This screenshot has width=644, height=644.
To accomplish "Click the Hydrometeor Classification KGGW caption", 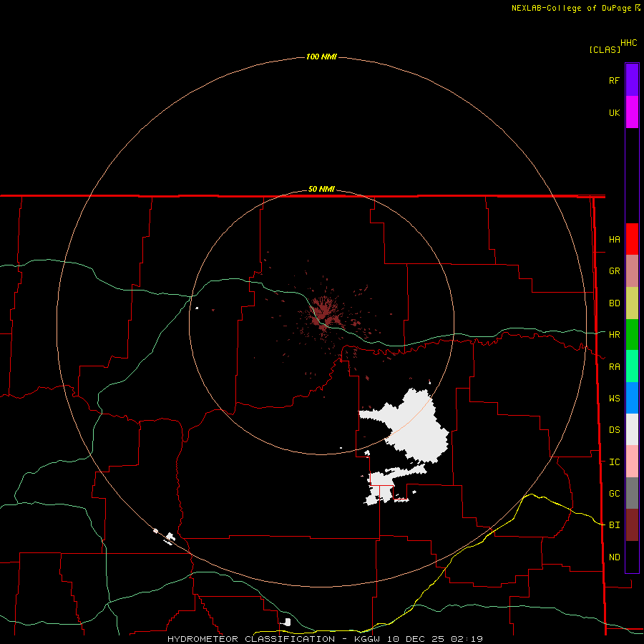I will pos(325,639).
